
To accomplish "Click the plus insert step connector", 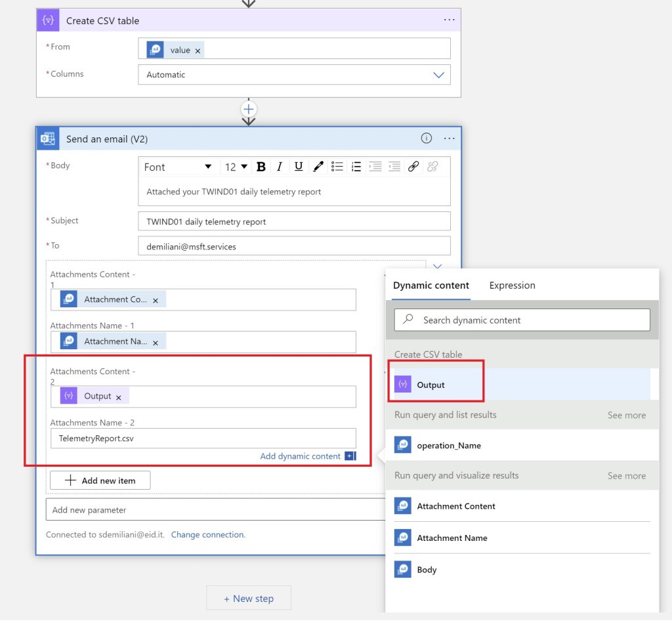I will click(249, 109).
